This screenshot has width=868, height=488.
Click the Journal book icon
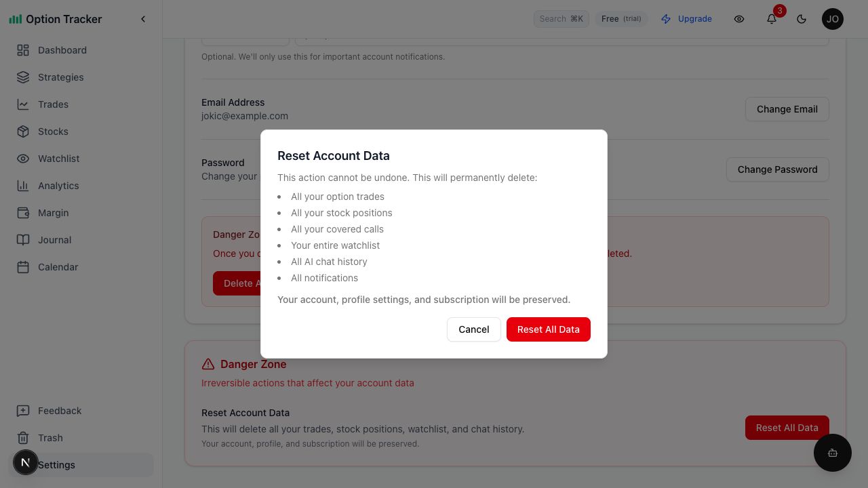click(x=23, y=240)
